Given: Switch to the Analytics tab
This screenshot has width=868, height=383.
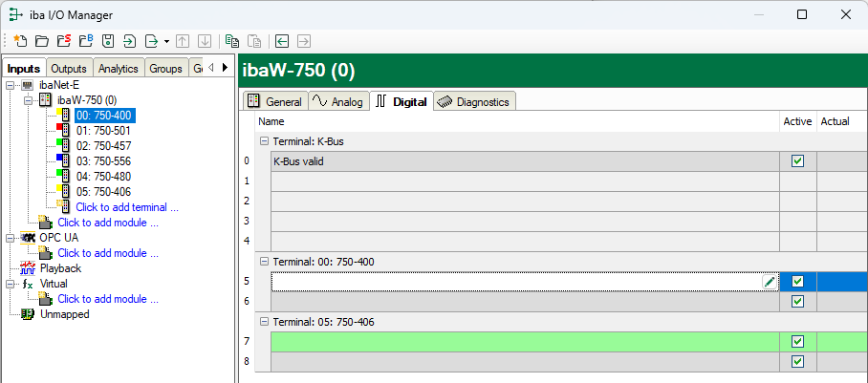Looking at the screenshot, I should [x=118, y=69].
